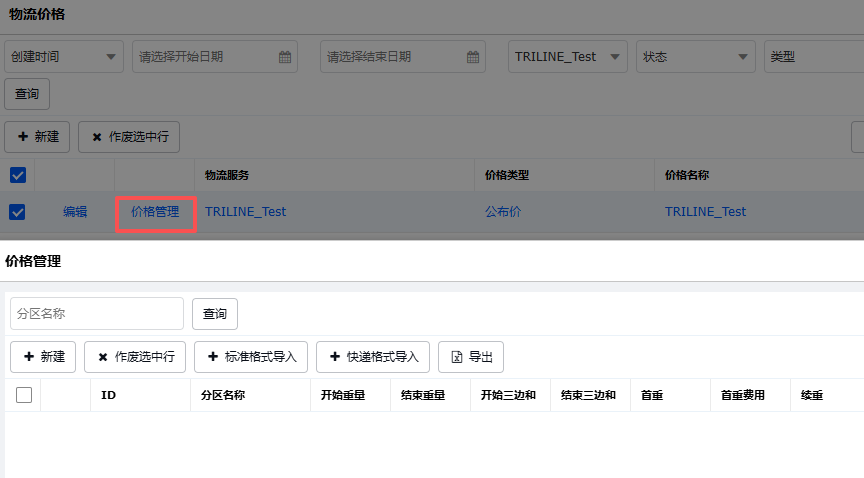Open the start date calendar icon

285,57
